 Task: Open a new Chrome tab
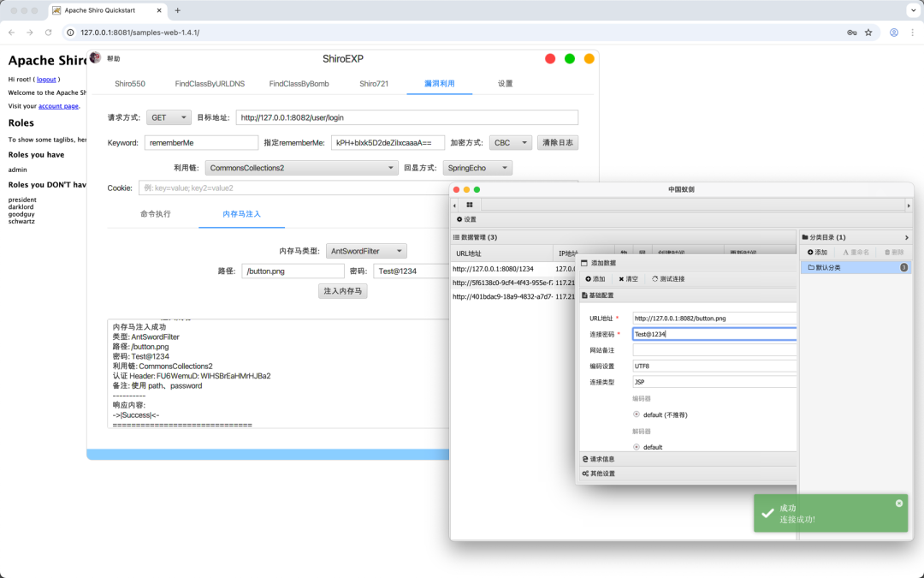click(x=177, y=10)
